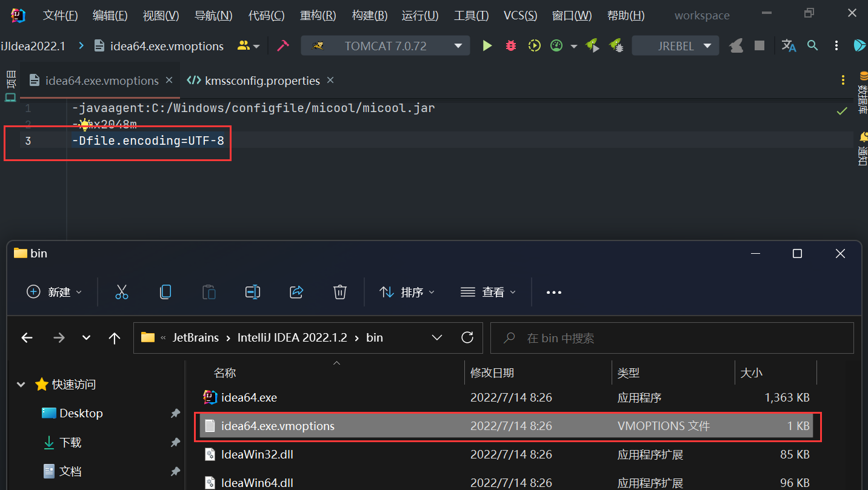Open Explorer's See more ellipsis
The height and width of the screenshot is (490, 868).
pyautogui.click(x=554, y=292)
